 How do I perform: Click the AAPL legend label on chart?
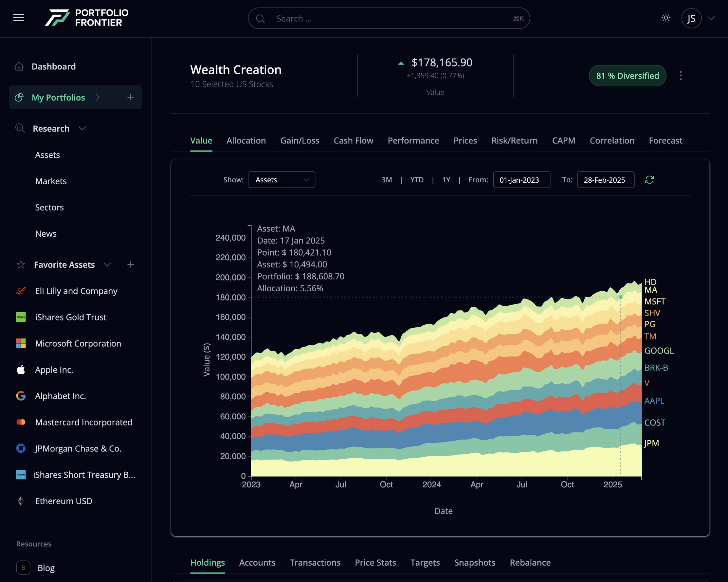654,401
